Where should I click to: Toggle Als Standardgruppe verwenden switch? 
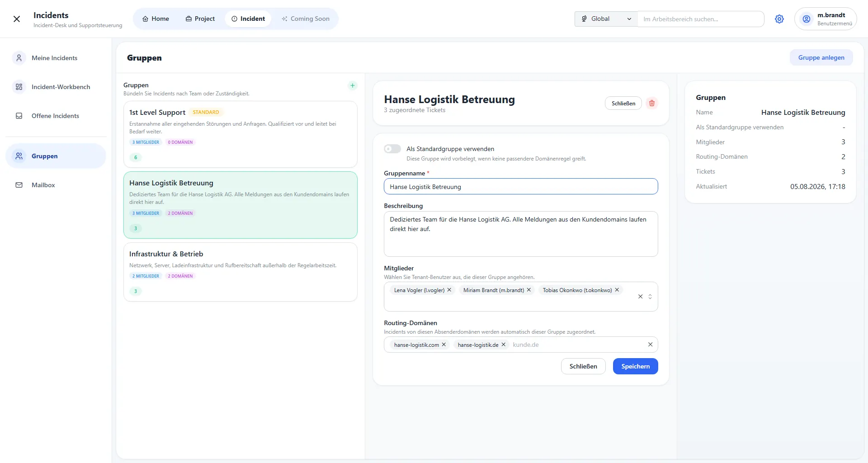pyautogui.click(x=392, y=149)
